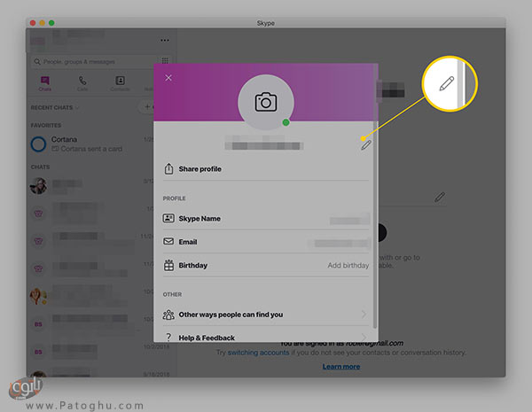Open the first chat under CHATS with a photo avatar

pos(91,186)
